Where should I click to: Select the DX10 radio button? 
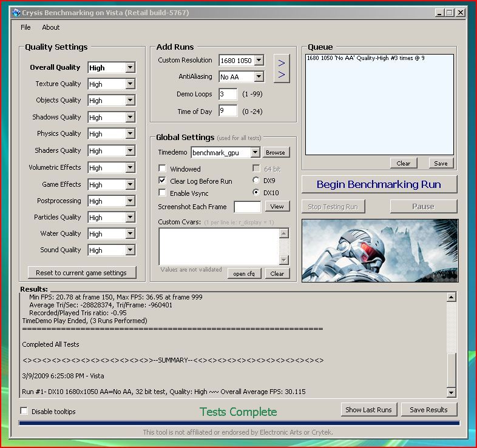click(x=256, y=192)
